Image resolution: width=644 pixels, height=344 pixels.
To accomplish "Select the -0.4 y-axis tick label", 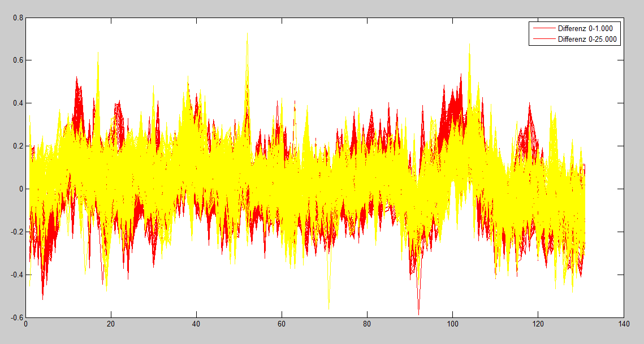I will [x=17, y=275].
